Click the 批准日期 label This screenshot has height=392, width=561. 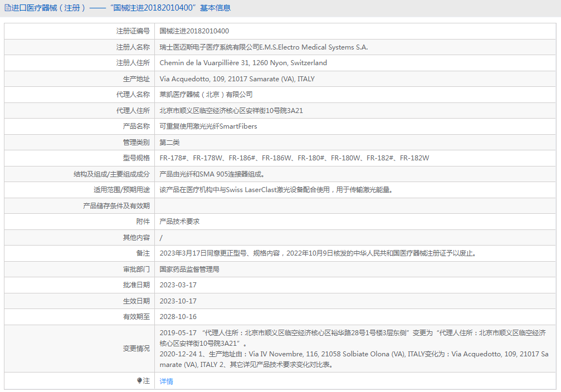136,285
